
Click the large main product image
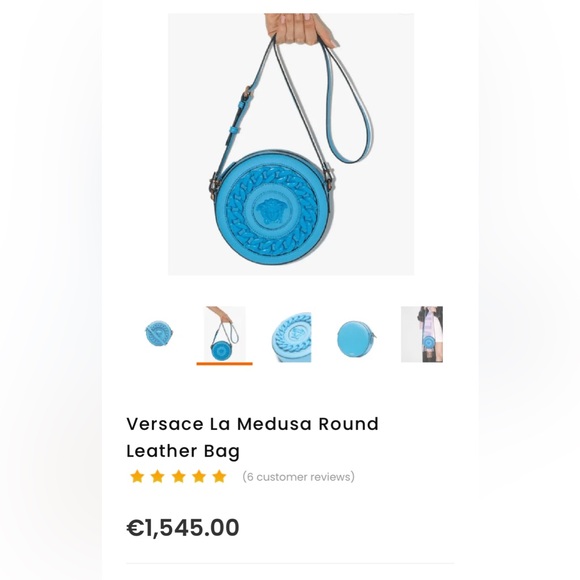[291, 144]
